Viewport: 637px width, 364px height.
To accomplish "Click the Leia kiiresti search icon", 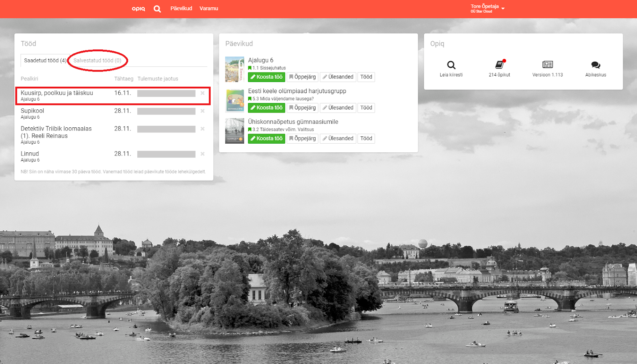I will pyautogui.click(x=451, y=65).
